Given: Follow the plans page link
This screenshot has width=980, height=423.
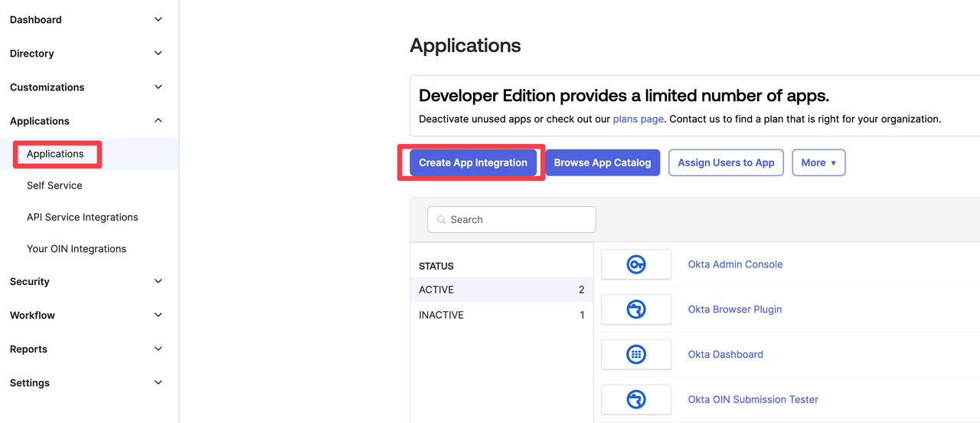Looking at the screenshot, I should point(639,119).
